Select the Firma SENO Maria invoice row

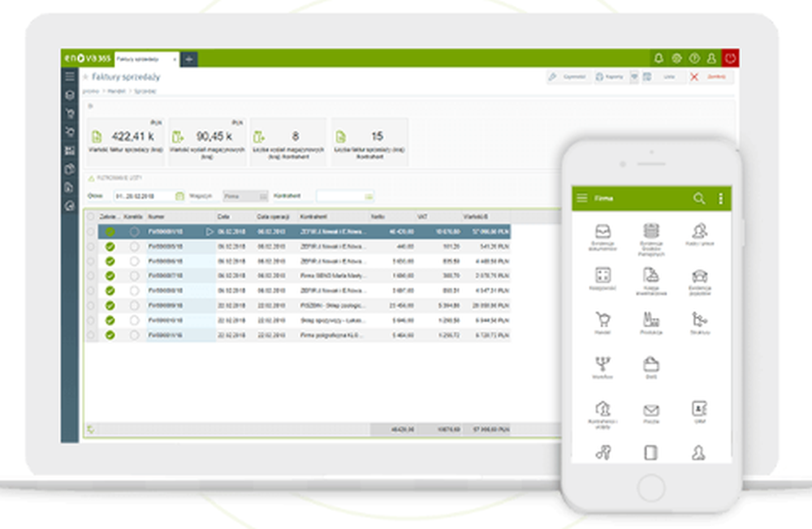point(298,276)
